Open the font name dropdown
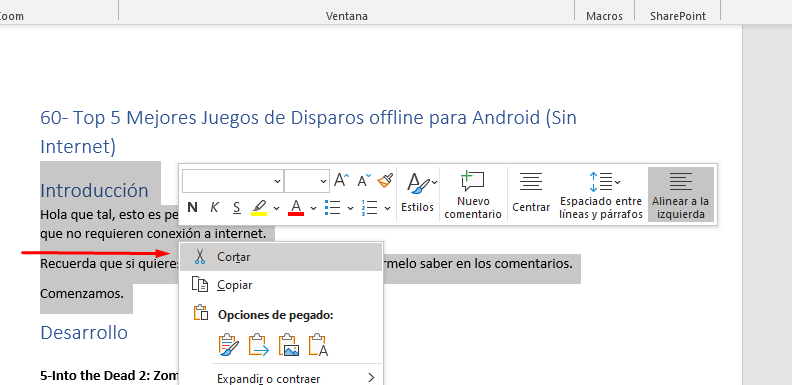 coord(277,181)
